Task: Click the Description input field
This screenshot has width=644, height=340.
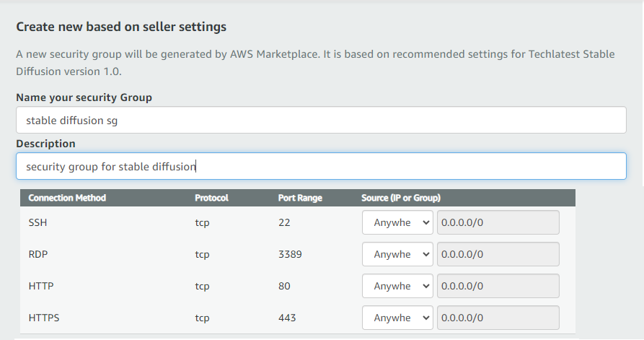Action: pos(321,166)
